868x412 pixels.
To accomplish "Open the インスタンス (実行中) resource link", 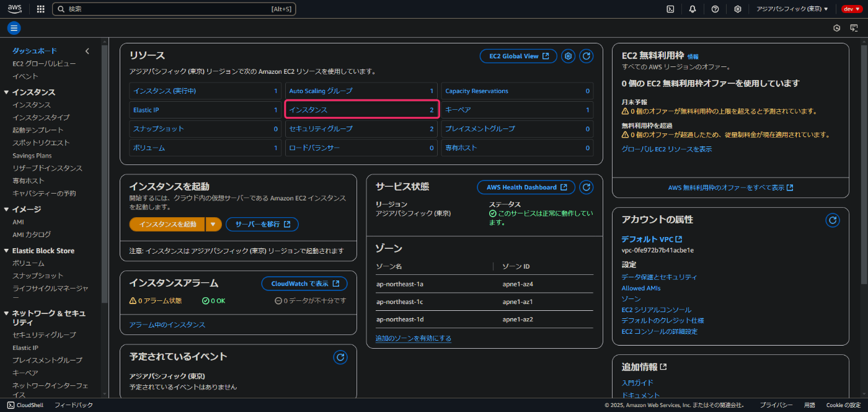I will 164,91.
